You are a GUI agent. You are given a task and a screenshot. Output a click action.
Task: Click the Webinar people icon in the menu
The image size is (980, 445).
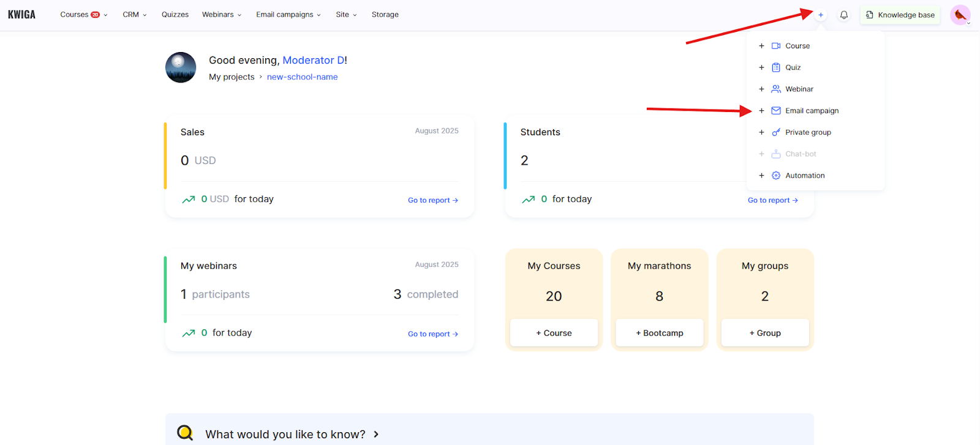pyautogui.click(x=776, y=89)
